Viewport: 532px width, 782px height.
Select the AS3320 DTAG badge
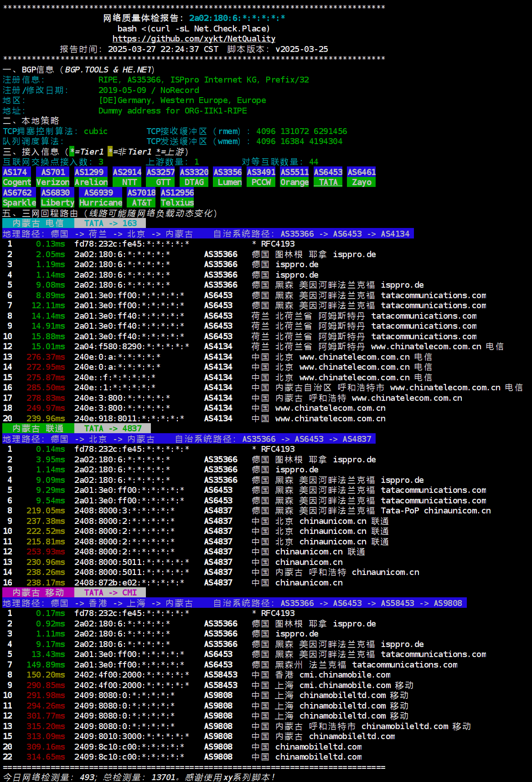(x=194, y=177)
